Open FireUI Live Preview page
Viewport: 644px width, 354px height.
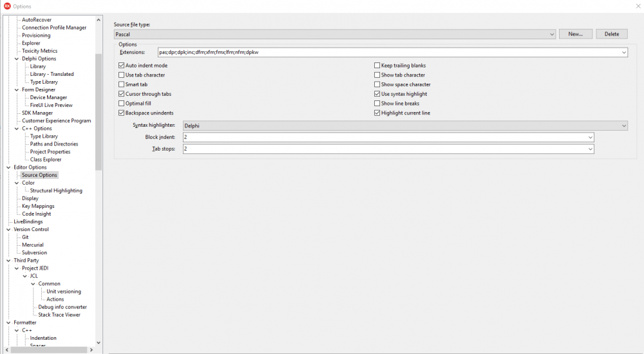[52, 105]
